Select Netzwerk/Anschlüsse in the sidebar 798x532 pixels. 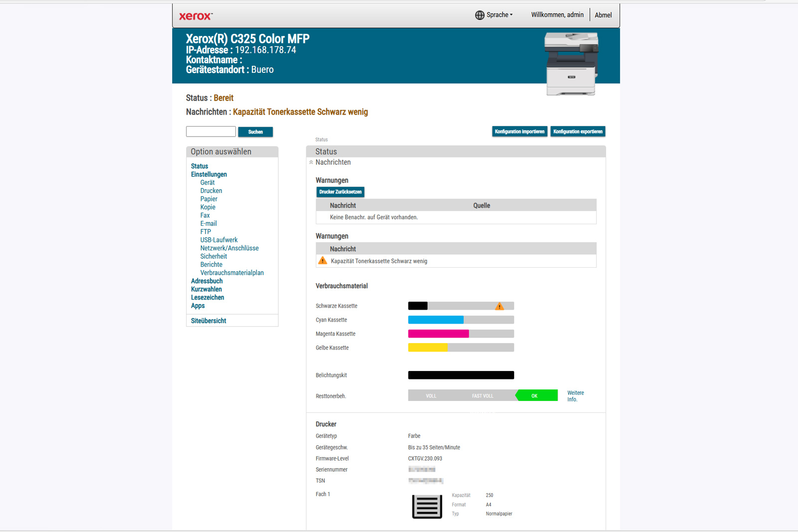229,248
